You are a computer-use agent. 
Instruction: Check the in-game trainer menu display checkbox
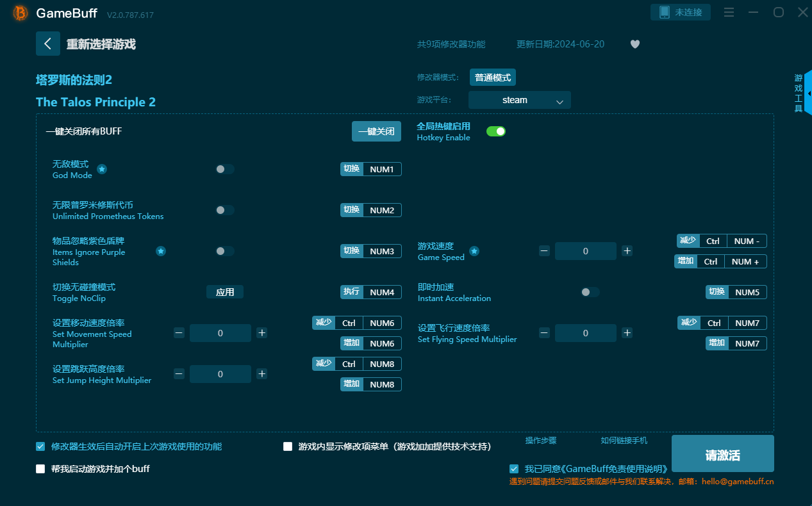pyautogui.click(x=288, y=446)
